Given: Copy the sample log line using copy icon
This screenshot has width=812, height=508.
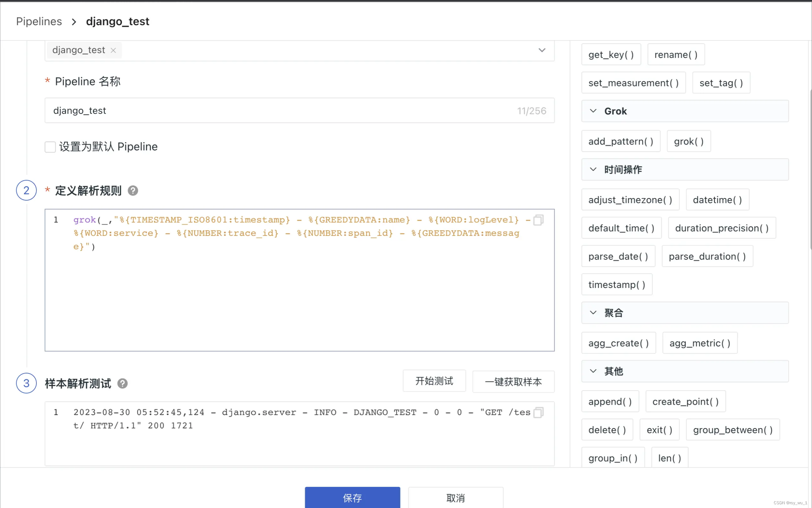Looking at the screenshot, I should [538, 412].
